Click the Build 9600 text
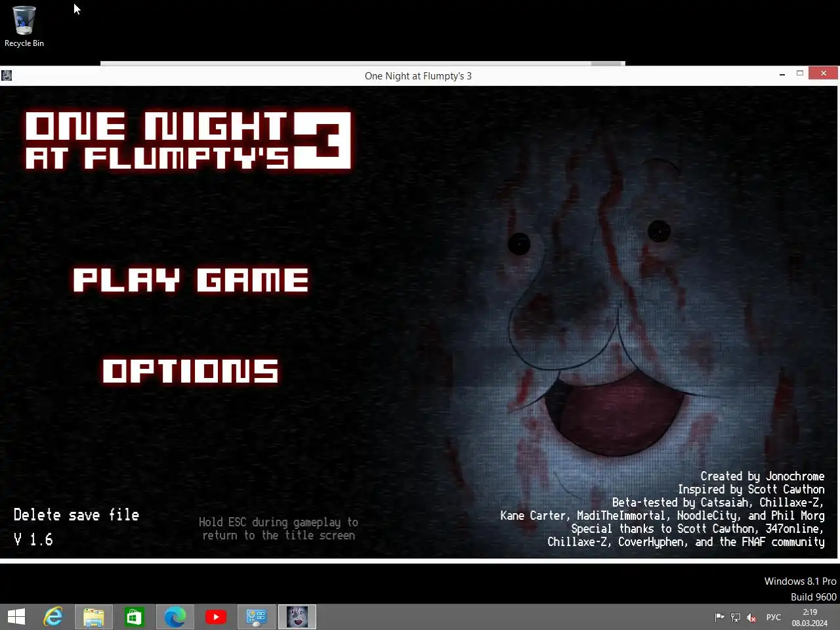Image resolution: width=840 pixels, height=630 pixels. pyautogui.click(x=813, y=597)
